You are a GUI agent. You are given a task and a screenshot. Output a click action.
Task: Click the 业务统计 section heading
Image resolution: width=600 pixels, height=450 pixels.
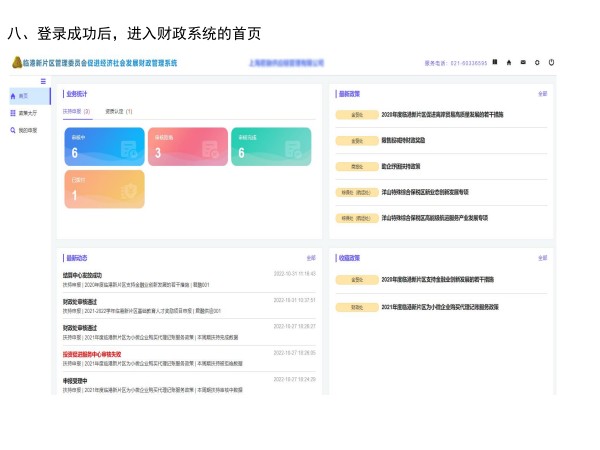tap(77, 94)
